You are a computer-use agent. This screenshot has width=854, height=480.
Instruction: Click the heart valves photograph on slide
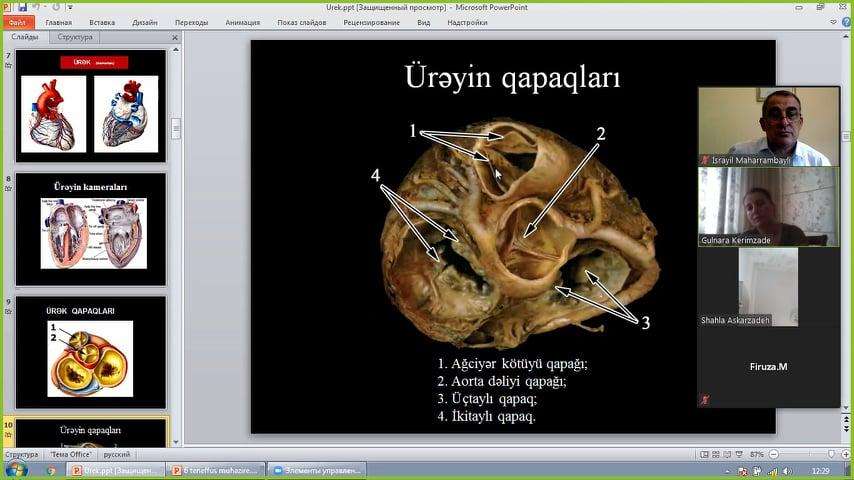(x=521, y=234)
